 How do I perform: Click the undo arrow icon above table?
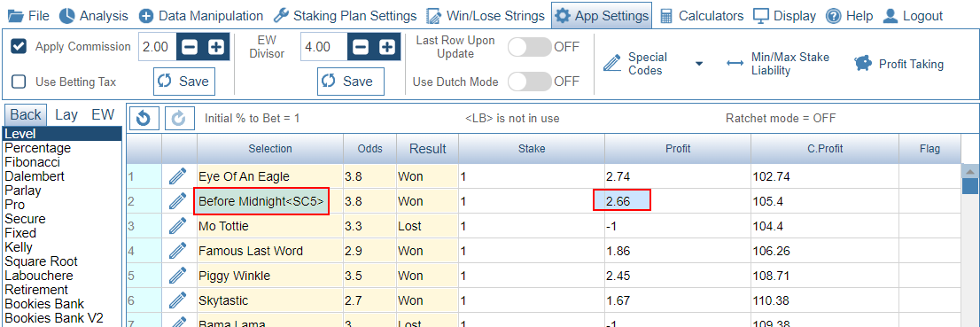[144, 118]
